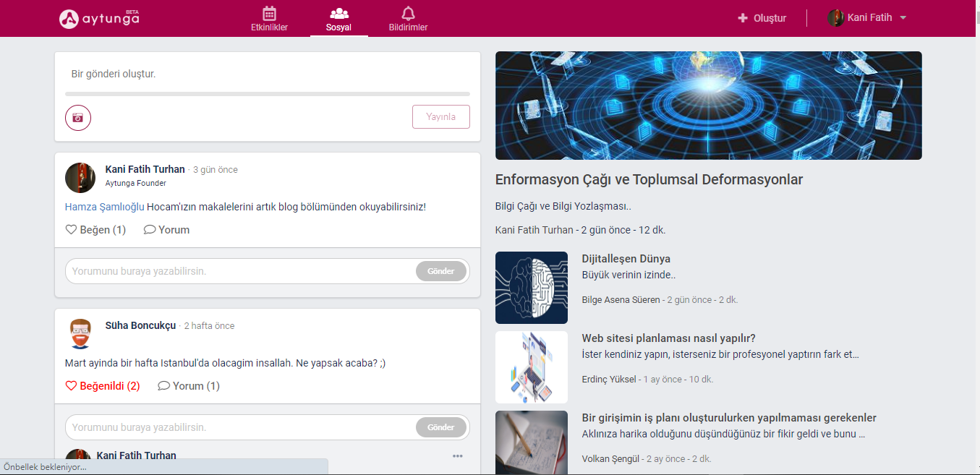Click Erdinç Yüksel author text
Image resolution: width=980 pixels, height=475 pixels.
click(609, 379)
